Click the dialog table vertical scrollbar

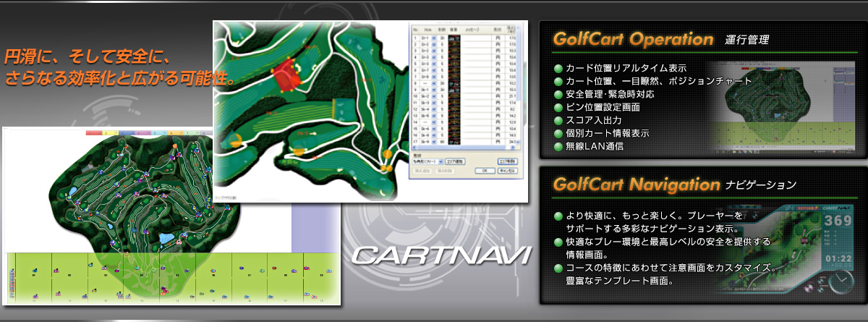pos(519,85)
